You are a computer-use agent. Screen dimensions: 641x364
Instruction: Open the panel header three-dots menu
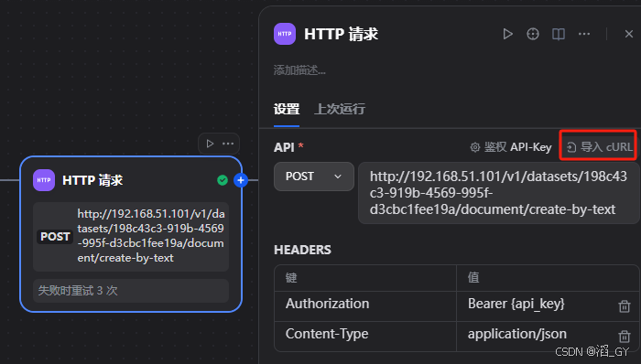pos(584,34)
